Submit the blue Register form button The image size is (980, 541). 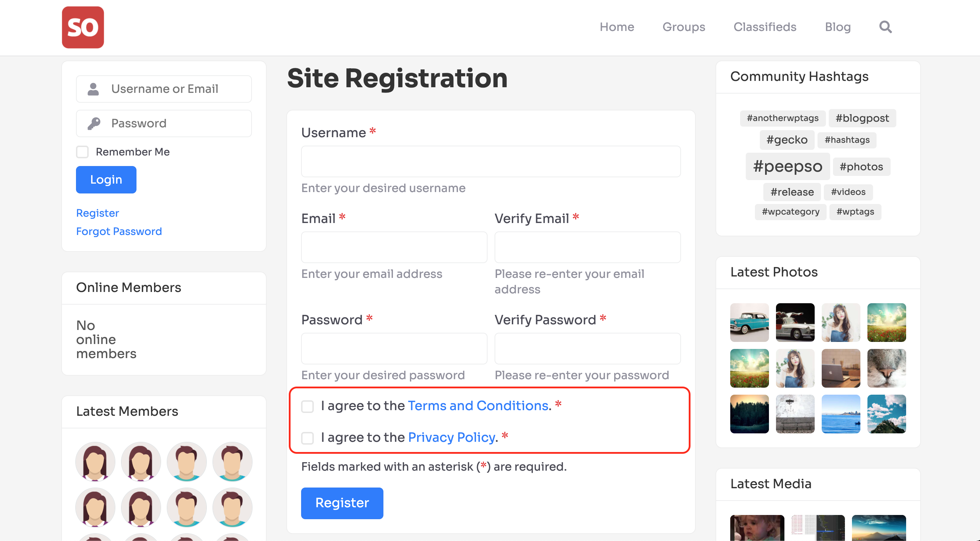click(x=342, y=503)
